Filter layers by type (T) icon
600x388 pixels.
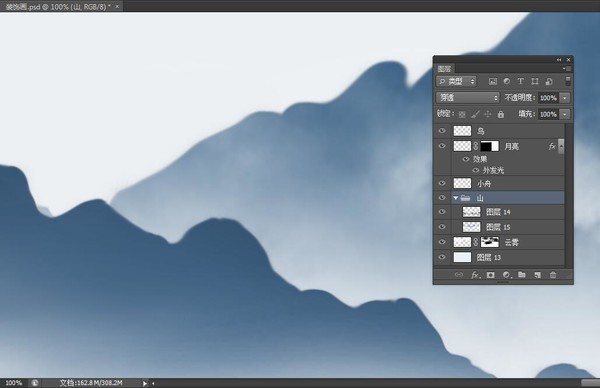pos(520,81)
